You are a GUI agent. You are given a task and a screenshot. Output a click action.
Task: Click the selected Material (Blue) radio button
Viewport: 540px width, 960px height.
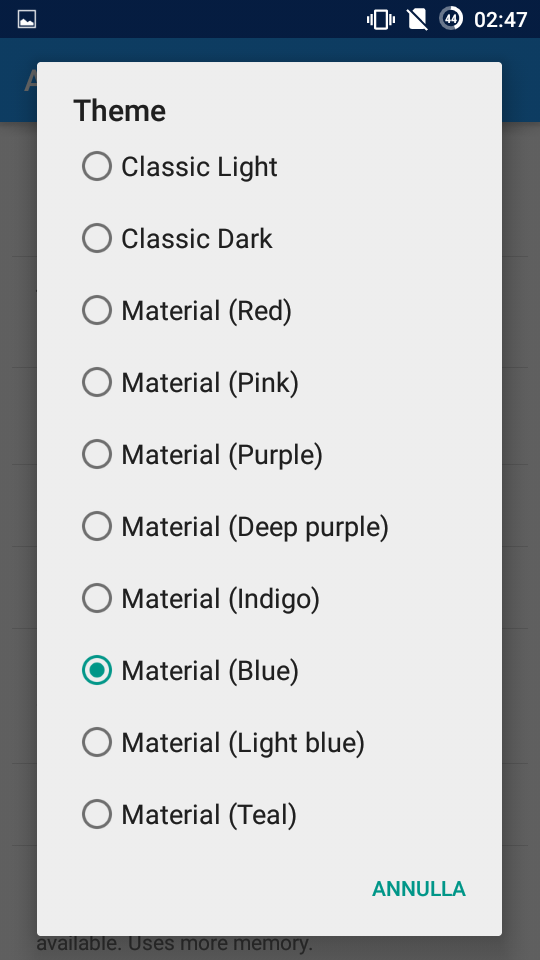[97, 670]
